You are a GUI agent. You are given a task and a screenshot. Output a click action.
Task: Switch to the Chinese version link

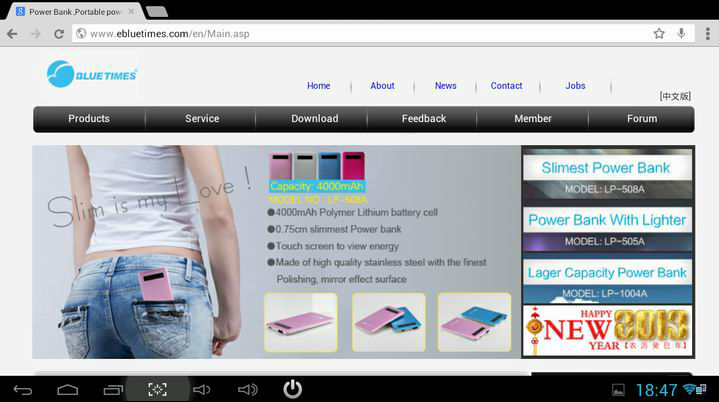(x=675, y=96)
